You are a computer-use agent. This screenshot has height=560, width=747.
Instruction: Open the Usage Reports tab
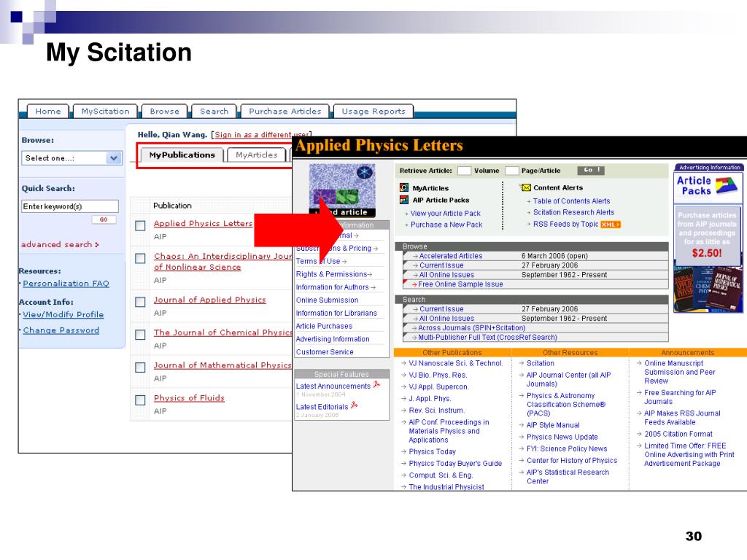pos(373,111)
